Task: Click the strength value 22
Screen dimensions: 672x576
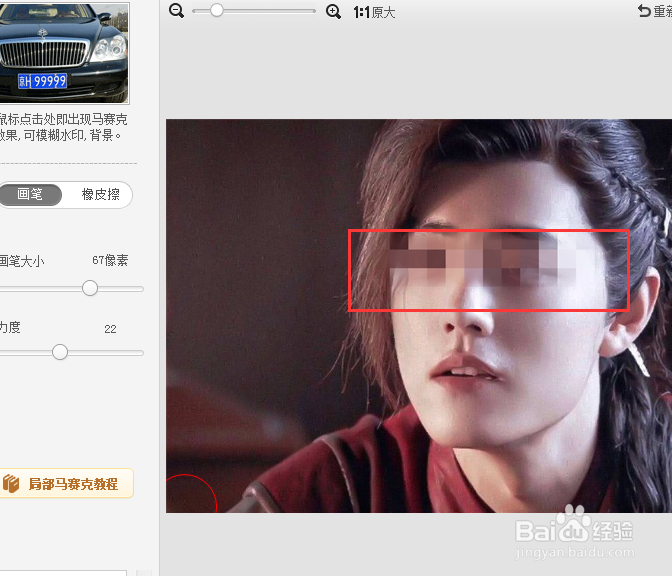Action: point(110,329)
